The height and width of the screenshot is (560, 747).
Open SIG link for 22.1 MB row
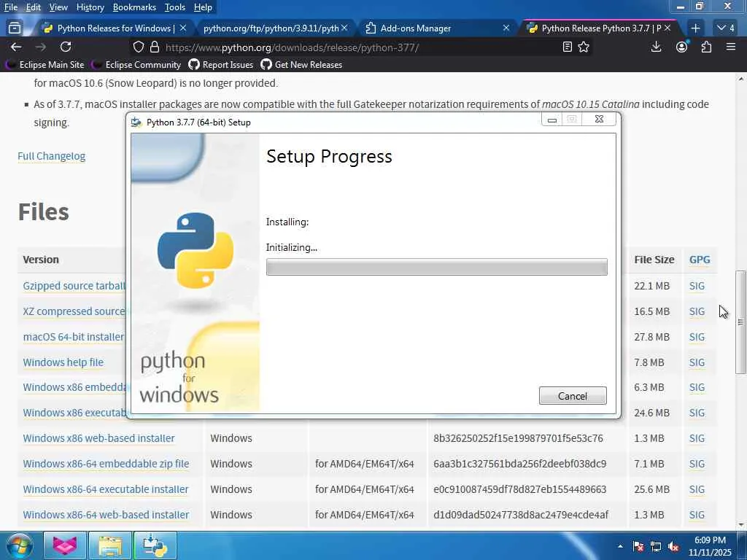pos(697,286)
